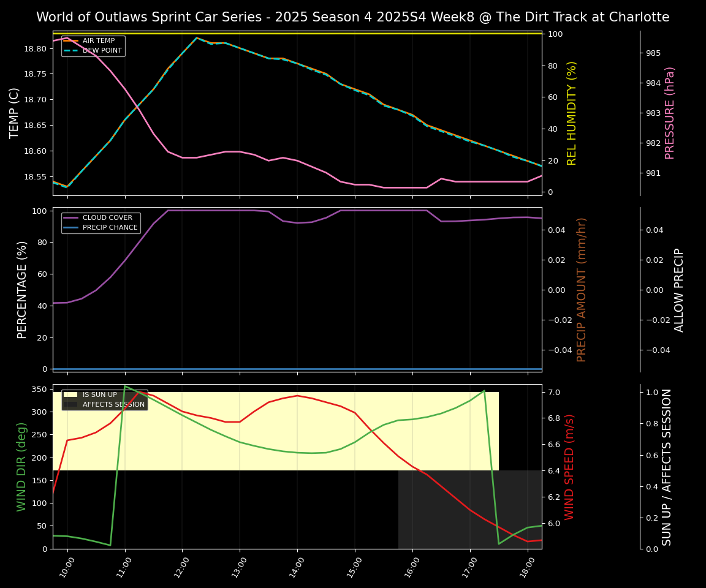The height and width of the screenshot is (588, 706).
Task: Click the PRESSURE (hPa) axis label
Action: [x=670, y=113]
